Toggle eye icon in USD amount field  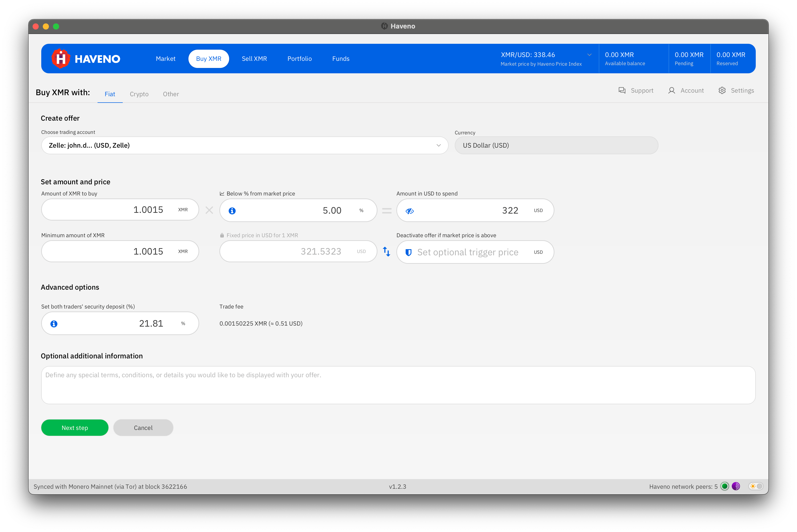point(410,211)
